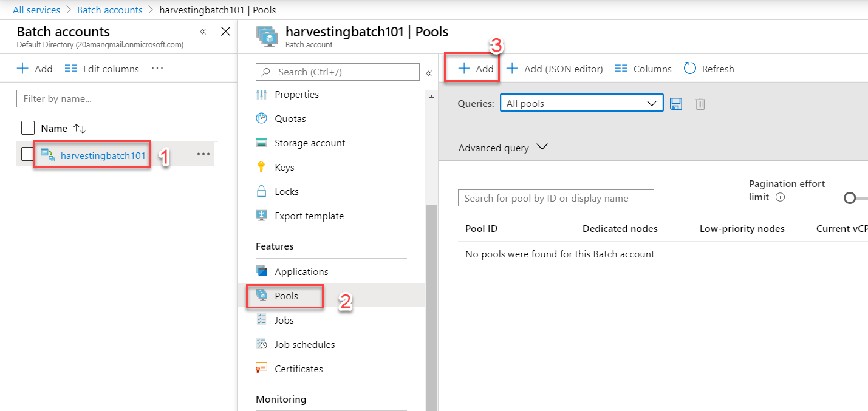Click the Job schedules icon

pos(262,344)
